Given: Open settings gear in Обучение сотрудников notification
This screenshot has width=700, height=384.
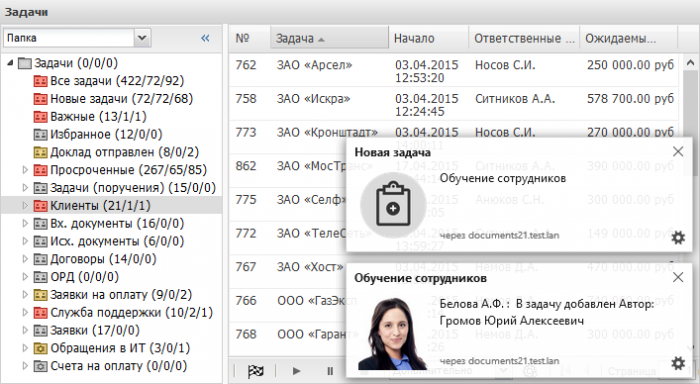Looking at the screenshot, I should pyautogui.click(x=678, y=363).
